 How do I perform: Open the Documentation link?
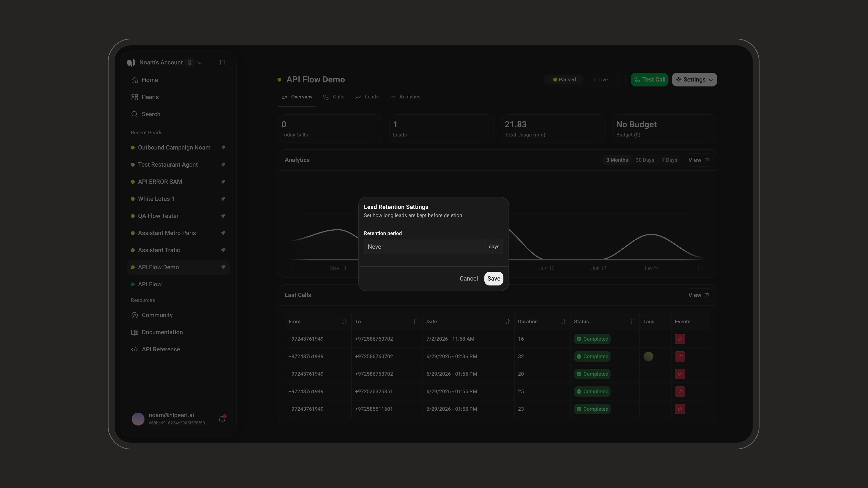click(x=178, y=332)
